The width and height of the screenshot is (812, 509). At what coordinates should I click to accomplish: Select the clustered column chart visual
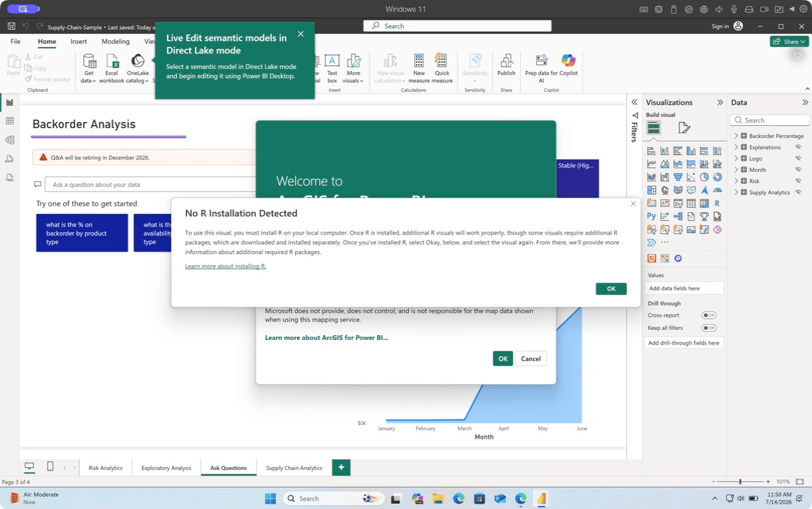coord(691,150)
